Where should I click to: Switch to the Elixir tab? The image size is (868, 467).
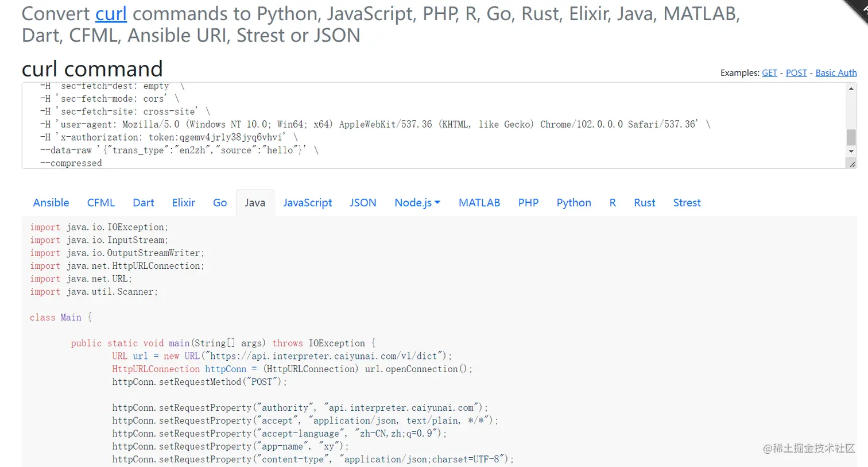coord(184,203)
